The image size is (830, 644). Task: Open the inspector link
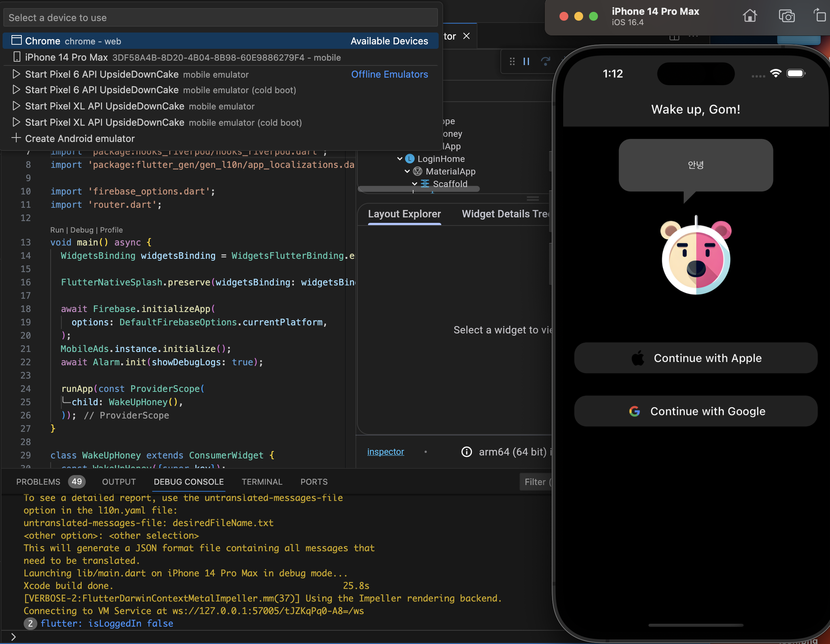click(385, 452)
